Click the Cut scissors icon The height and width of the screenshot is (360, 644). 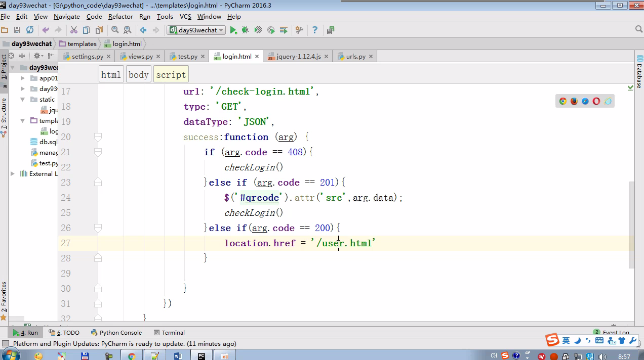74,30
